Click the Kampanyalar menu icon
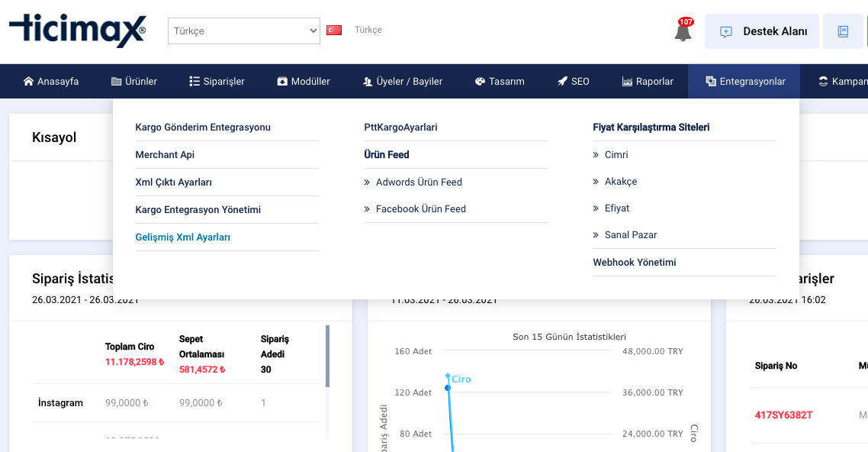The width and height of the screenshot is (868, 452). point(823,82)
